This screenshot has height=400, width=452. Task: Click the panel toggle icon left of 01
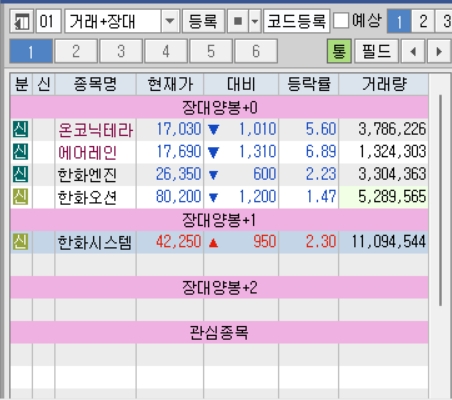(x=22, y=22)
